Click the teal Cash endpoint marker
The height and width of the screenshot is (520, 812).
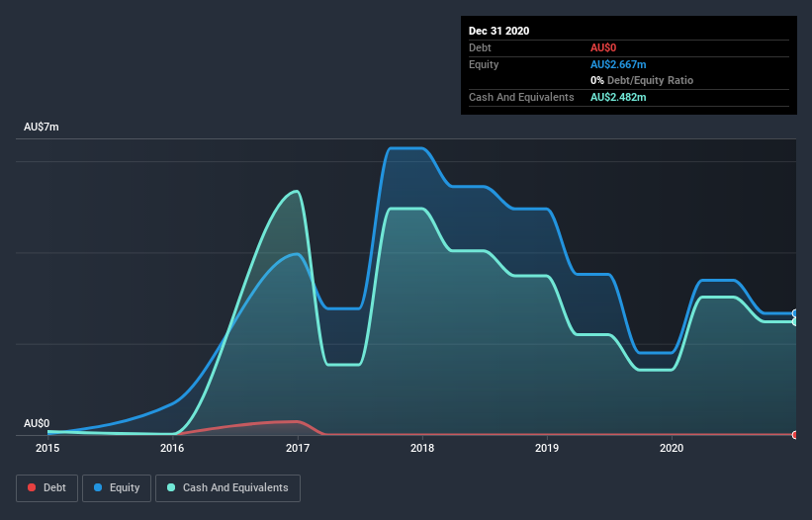point(795,322)
